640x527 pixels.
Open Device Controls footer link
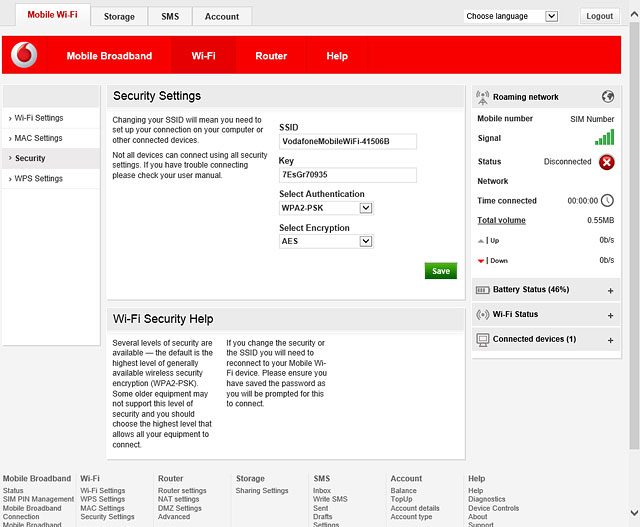tap(493, 508)
